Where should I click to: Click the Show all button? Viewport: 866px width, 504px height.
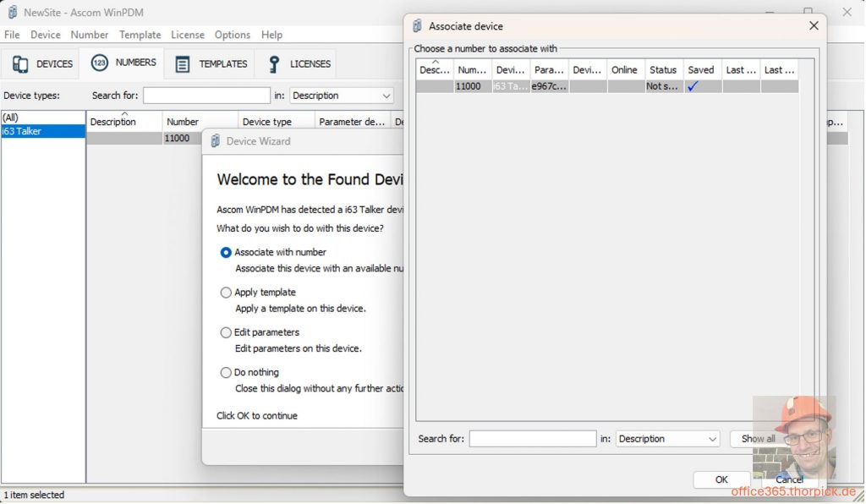(757, 439)
